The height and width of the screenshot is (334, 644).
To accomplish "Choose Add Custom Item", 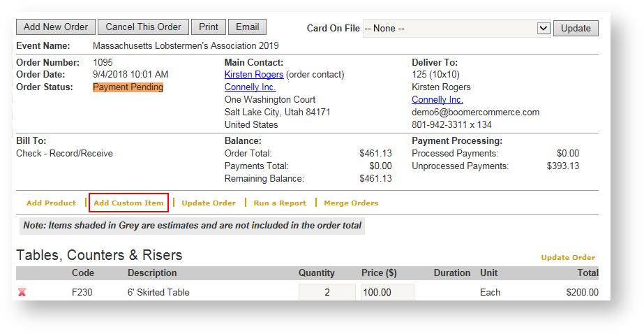I will tap(129, 203).
